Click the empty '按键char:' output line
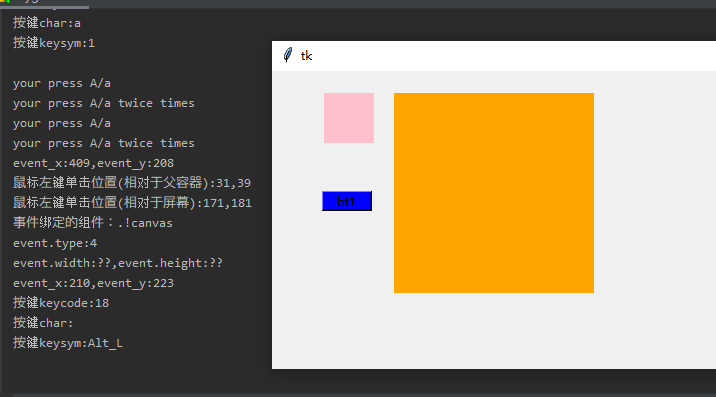Image resolution: width=716 pixels, height=397 pixels. 43,323
